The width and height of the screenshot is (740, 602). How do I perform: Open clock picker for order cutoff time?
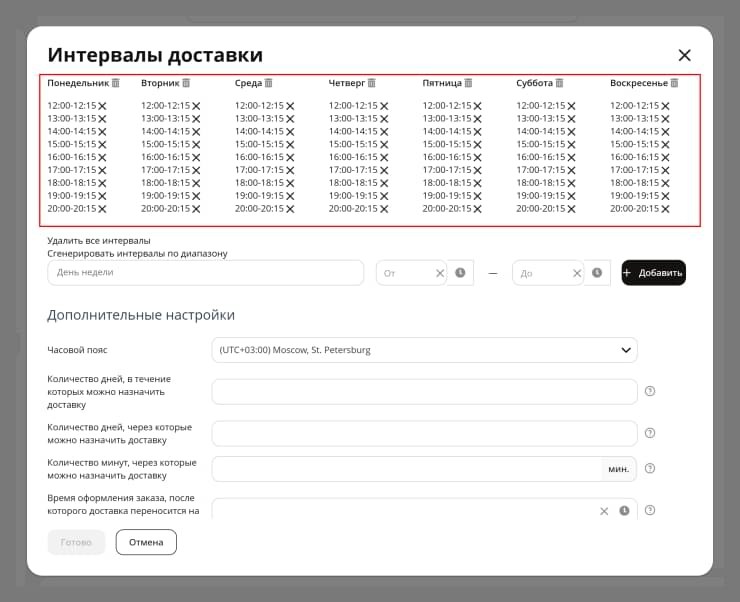coord(624,510)
